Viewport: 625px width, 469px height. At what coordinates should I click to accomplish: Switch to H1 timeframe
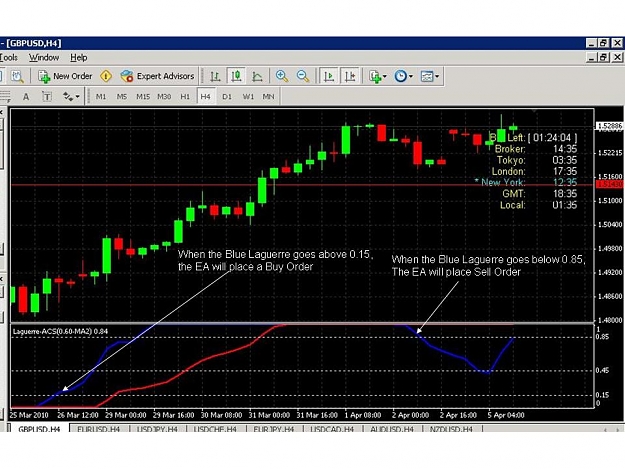point(185,96)
